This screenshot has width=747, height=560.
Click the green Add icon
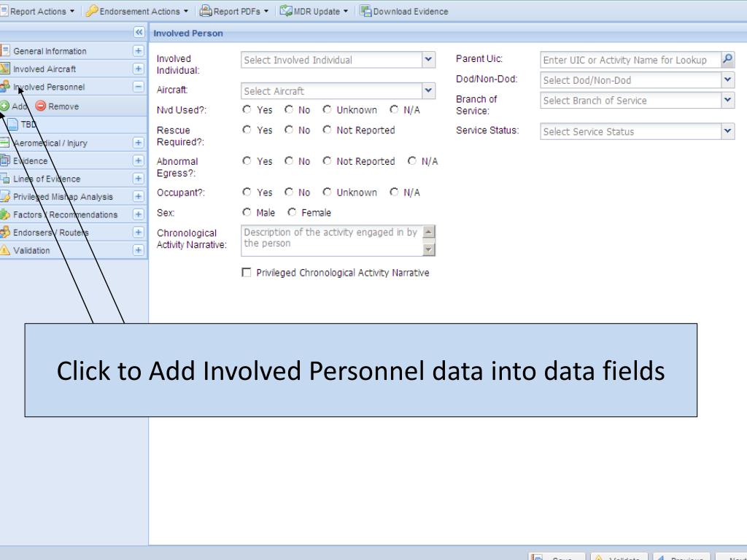pos(4,106)
